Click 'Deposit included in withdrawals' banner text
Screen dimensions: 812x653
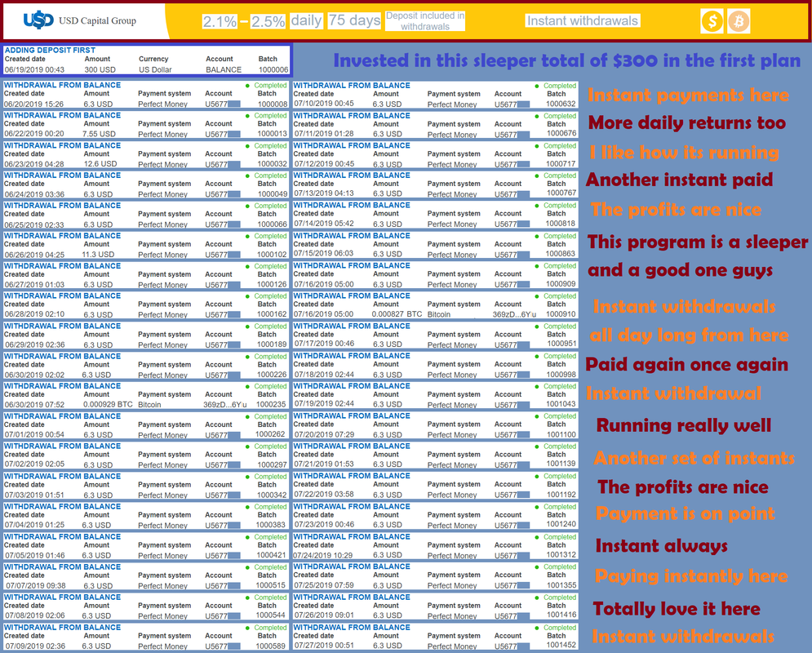pos(425,21)
